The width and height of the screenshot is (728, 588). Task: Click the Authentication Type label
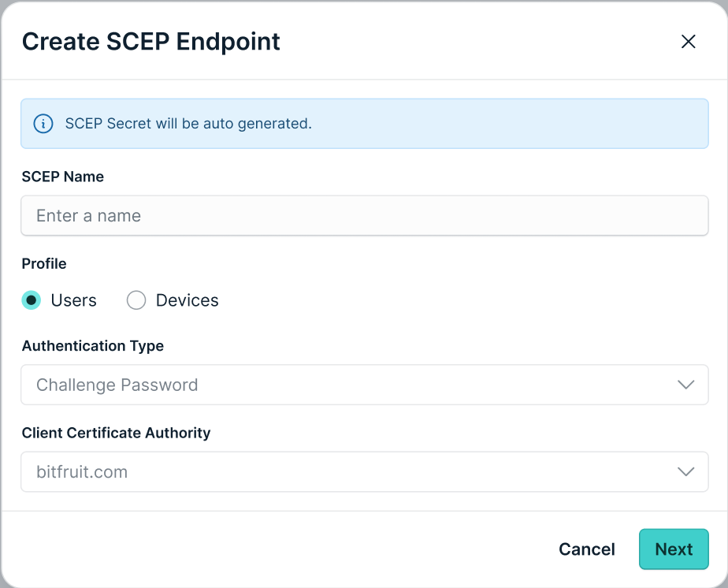coord(93,345)
